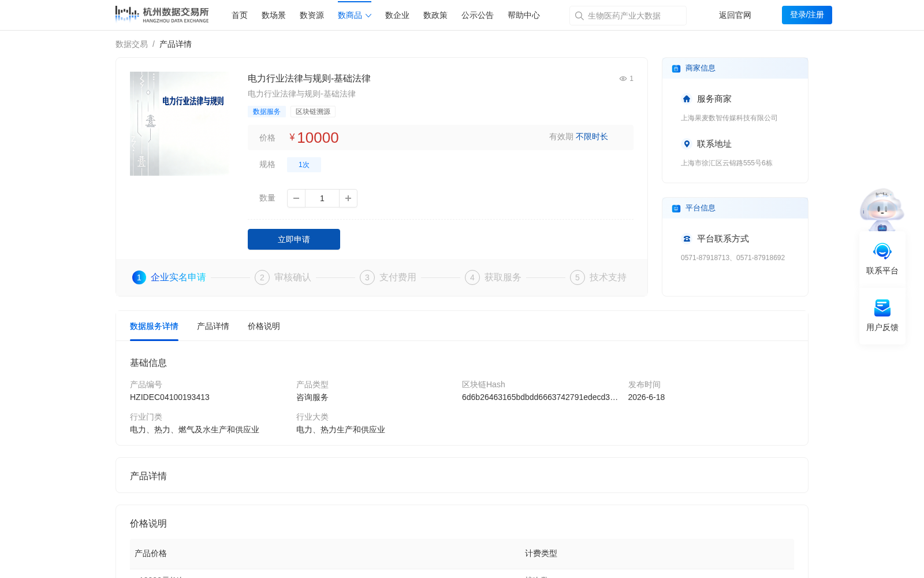
Task: Click the quantity number input field
Action: point(322,198)
